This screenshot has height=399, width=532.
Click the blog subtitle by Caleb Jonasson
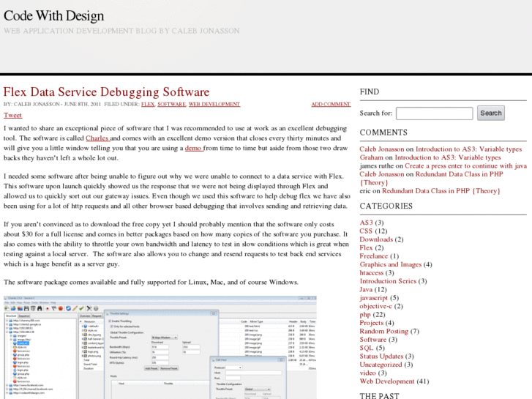121,31
